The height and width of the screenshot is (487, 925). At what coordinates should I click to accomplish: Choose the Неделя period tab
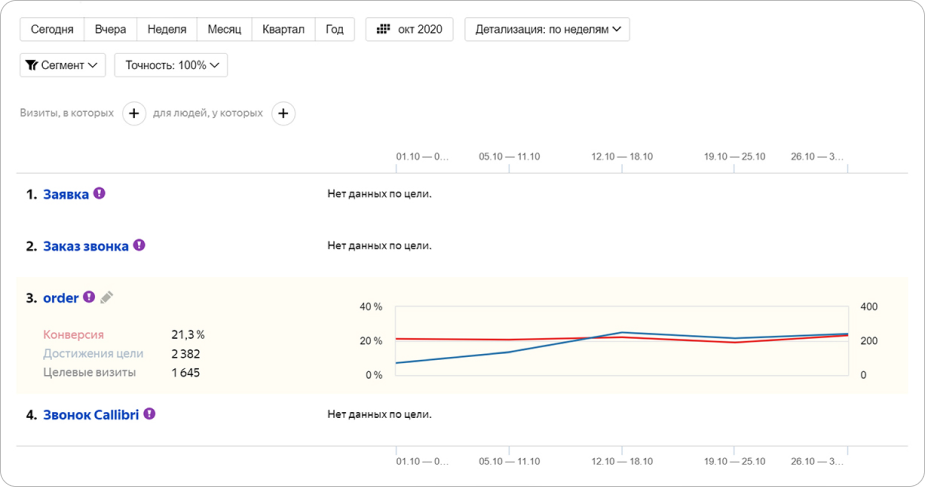tap(166, 29)
